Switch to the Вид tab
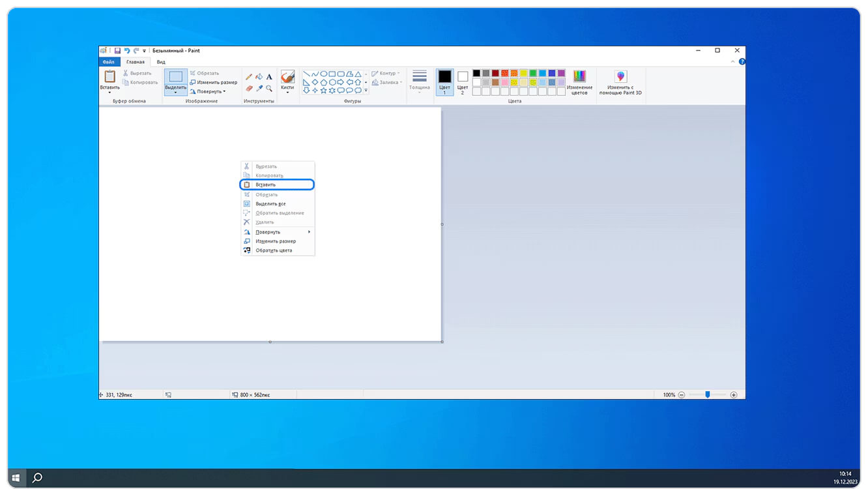Image resolution: width=868 pixels, height=489 pixels. 161,62
